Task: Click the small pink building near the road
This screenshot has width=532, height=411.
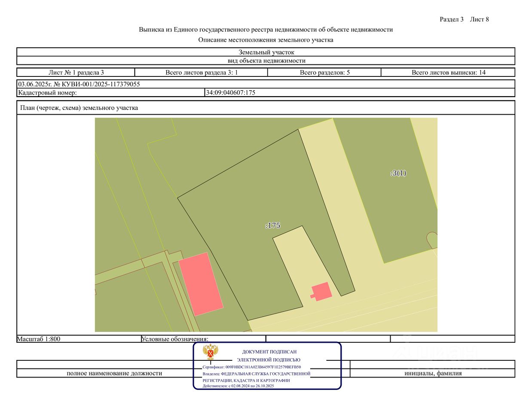Action: 321,292
